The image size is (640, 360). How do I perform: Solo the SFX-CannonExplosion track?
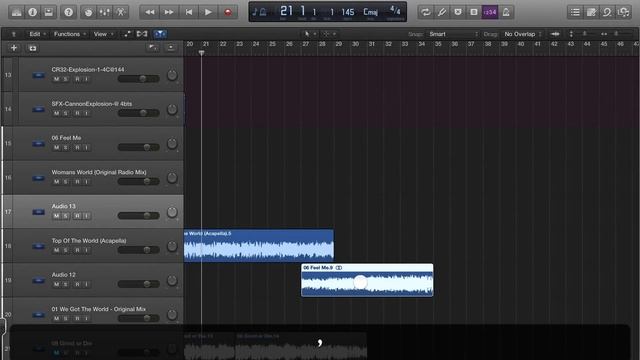(65, 113)
